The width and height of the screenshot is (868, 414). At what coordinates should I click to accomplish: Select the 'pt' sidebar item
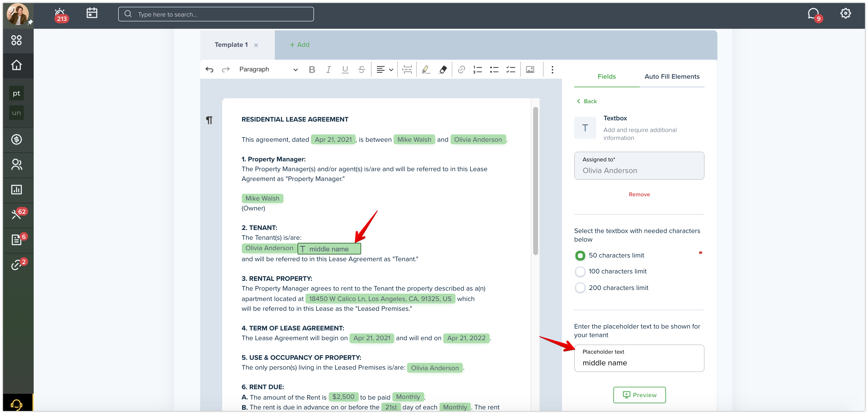(x=17, y=93)
